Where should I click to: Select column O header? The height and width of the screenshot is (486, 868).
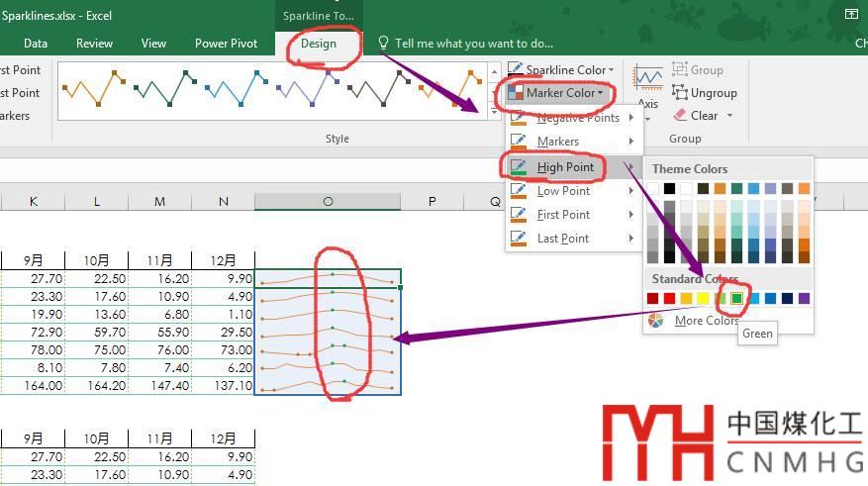328,202
